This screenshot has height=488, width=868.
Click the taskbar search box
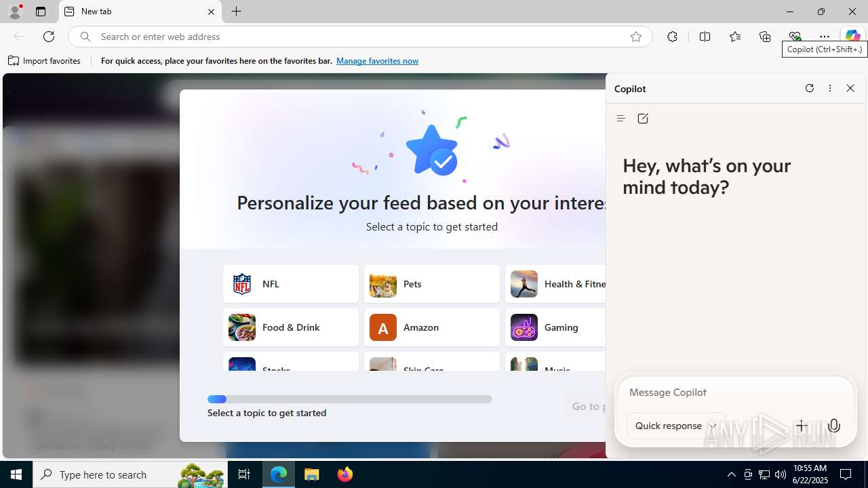pos(130,474)
